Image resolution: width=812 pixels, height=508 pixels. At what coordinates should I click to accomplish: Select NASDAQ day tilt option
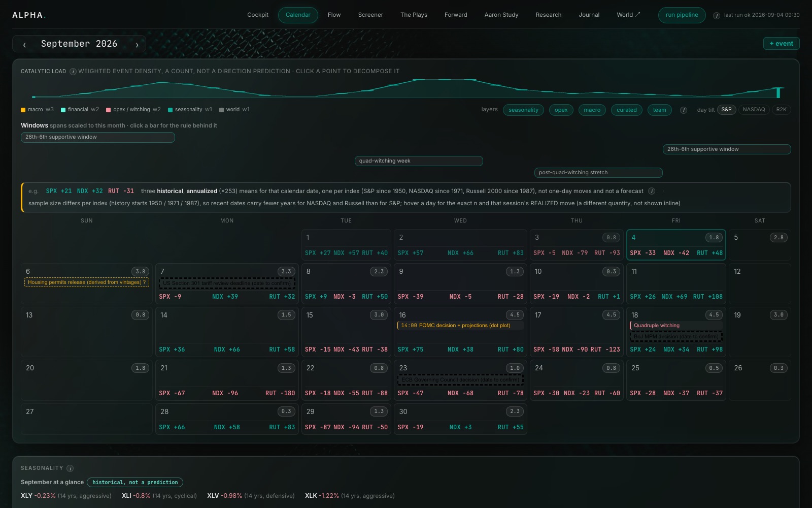pyautogui.click(x=754, y=110)
